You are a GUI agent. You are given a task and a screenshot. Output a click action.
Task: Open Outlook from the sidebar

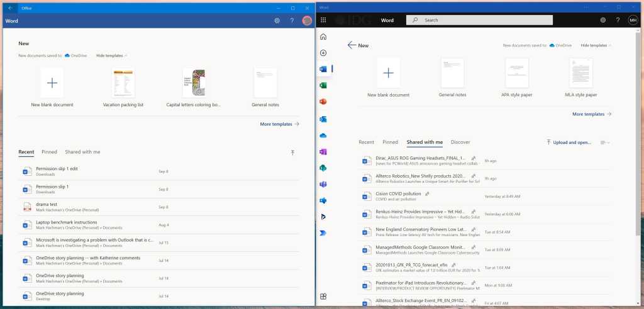coord(323,119)
